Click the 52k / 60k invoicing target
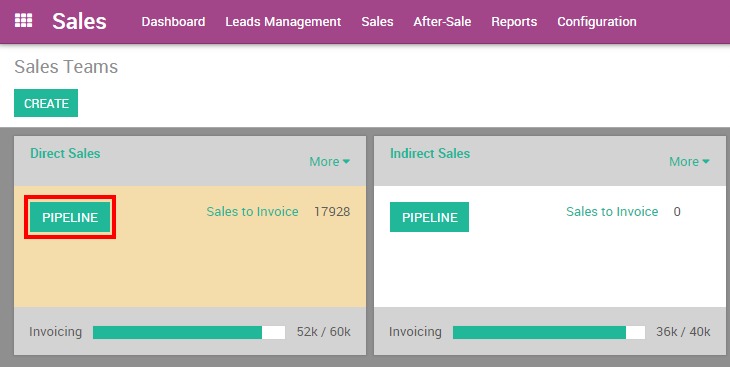 click(324, 332)
